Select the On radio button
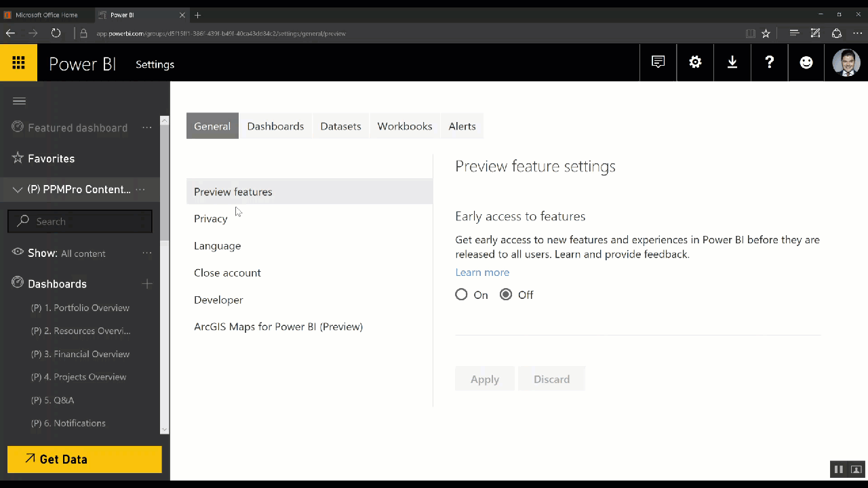 461,295
